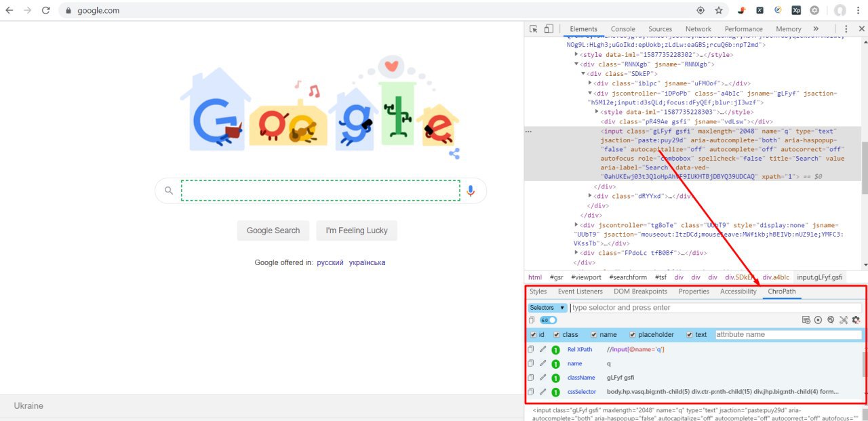Screen dimensions: 868x421
Task: Open the Selectors dropdown in ChroPath
Action: (547, 308)
